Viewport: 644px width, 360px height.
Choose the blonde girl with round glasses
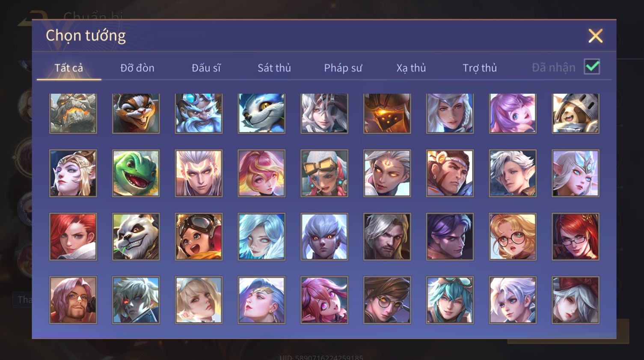click(x=513, y=237)
